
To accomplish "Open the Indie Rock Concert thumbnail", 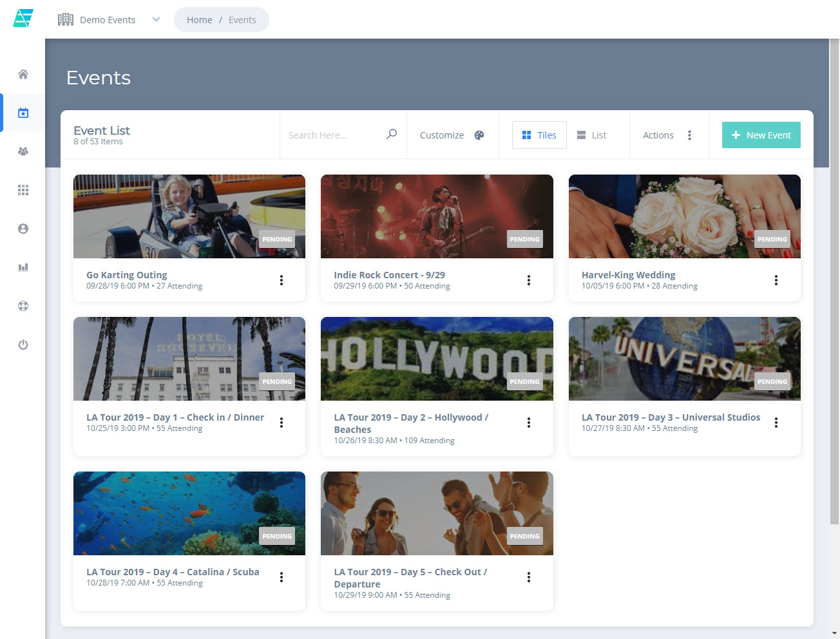I will [x=437, y=216].
